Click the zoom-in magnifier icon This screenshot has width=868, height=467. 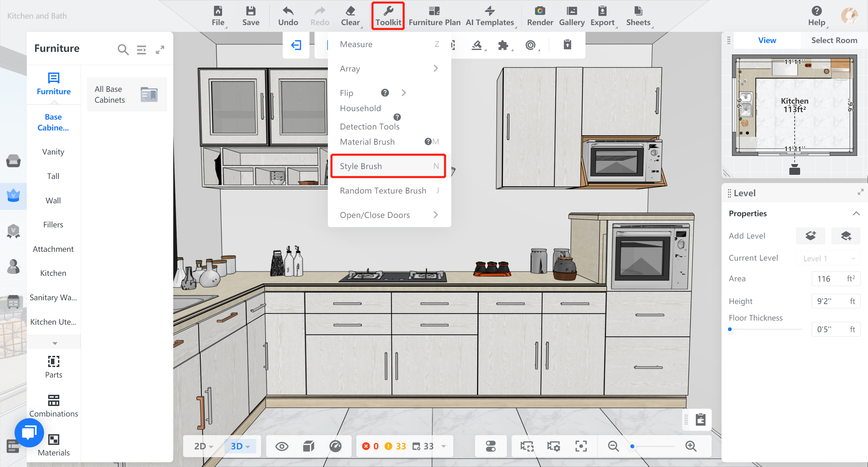tap(691, 446)
